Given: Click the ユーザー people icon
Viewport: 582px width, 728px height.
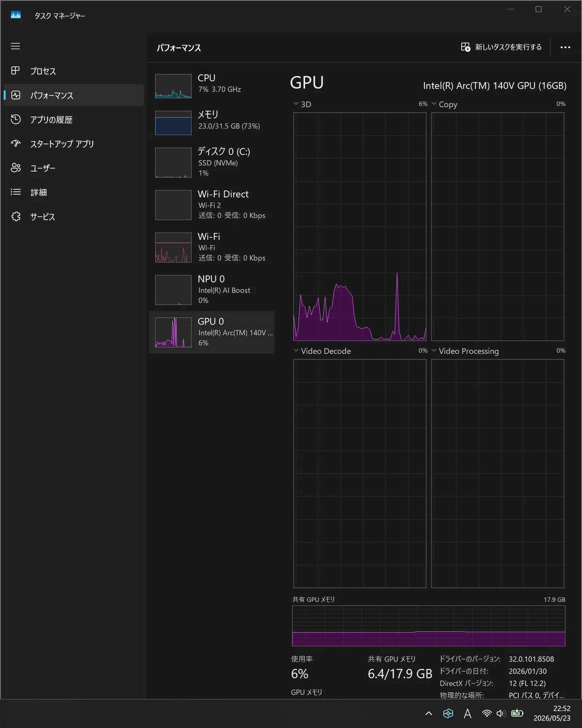Looking at the screenshot, I should click(16, 168).
